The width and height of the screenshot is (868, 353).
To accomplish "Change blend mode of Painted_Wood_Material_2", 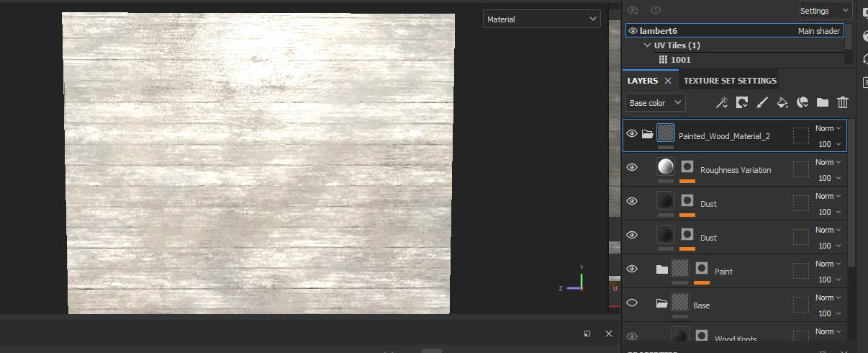I will [x=828, y=129].
